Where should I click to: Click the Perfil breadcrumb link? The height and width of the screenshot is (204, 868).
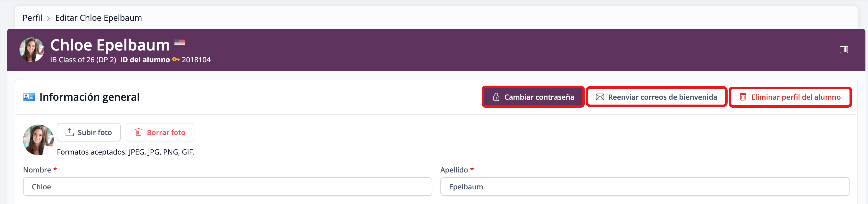(x=32, y=18)
